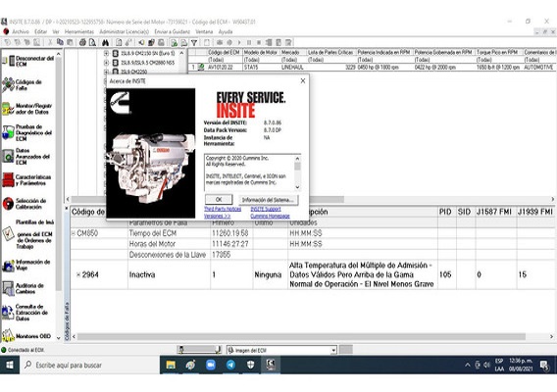Open File Explorer from the taskbar
557x392 pixels.
pos(171,365)
